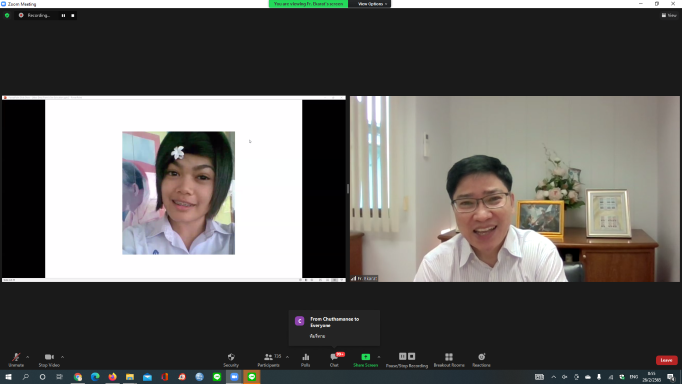This screenshot has height=384, width=682.
Task: Open the Windows notification center
Action: tap(671, 377)
